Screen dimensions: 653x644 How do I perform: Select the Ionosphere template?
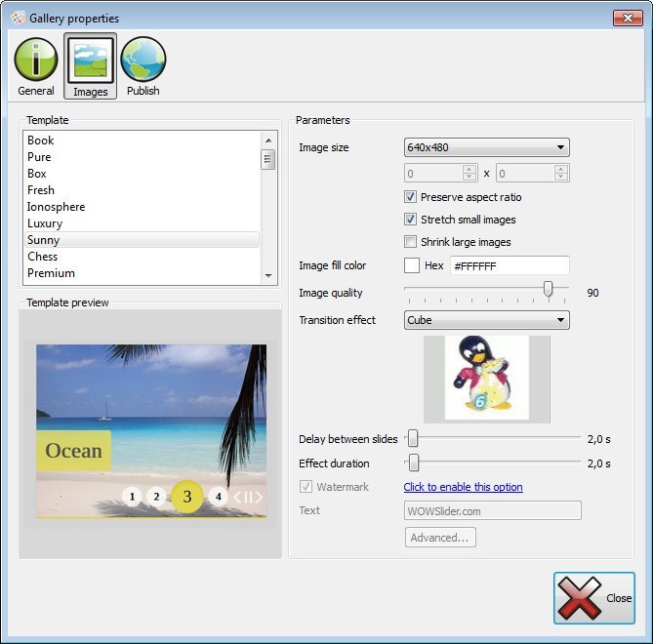[x=142, y=207]
